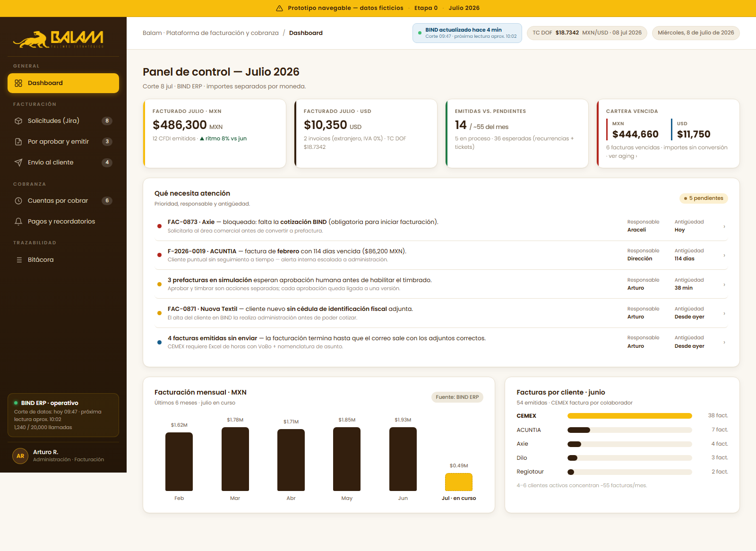Open the Cuentas por cobrar menu item
The image size is (756, 551).
63,201
